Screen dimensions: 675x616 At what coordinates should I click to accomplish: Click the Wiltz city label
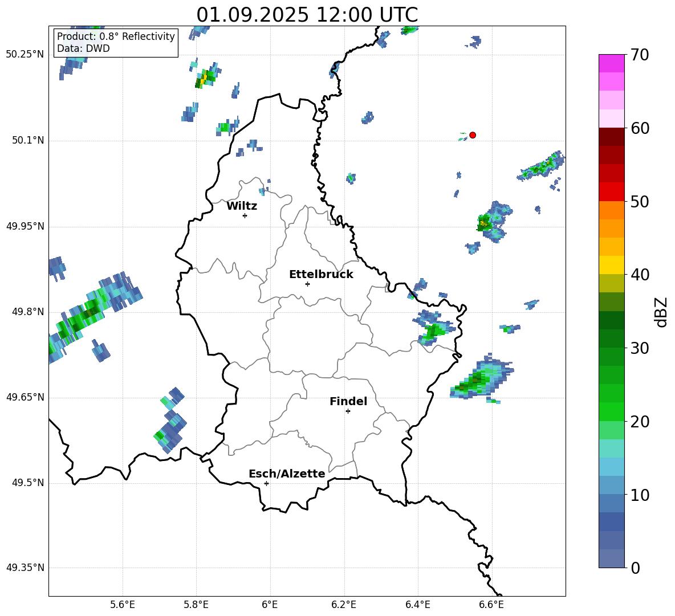[x=242, y=206]
